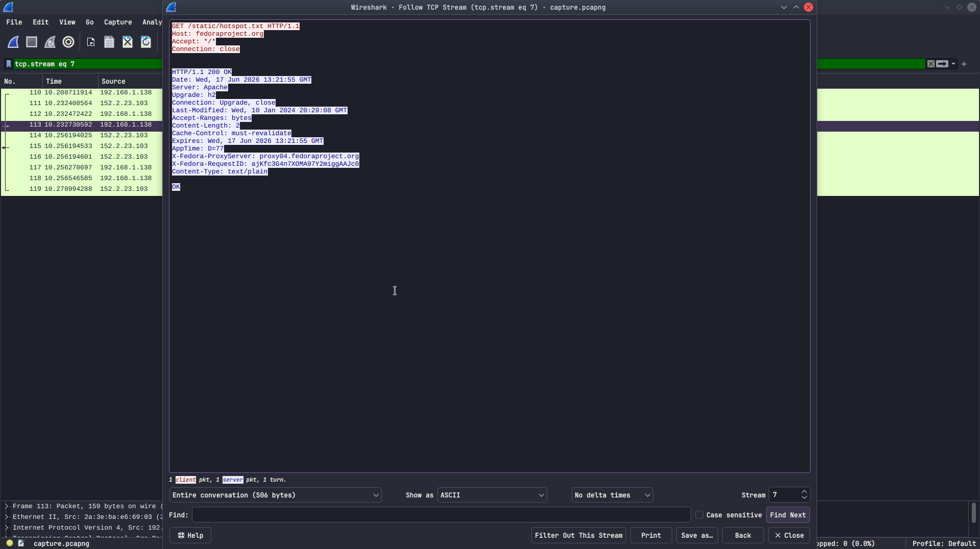Select packet row 112

pyautogui.click(x=82, y=114)
